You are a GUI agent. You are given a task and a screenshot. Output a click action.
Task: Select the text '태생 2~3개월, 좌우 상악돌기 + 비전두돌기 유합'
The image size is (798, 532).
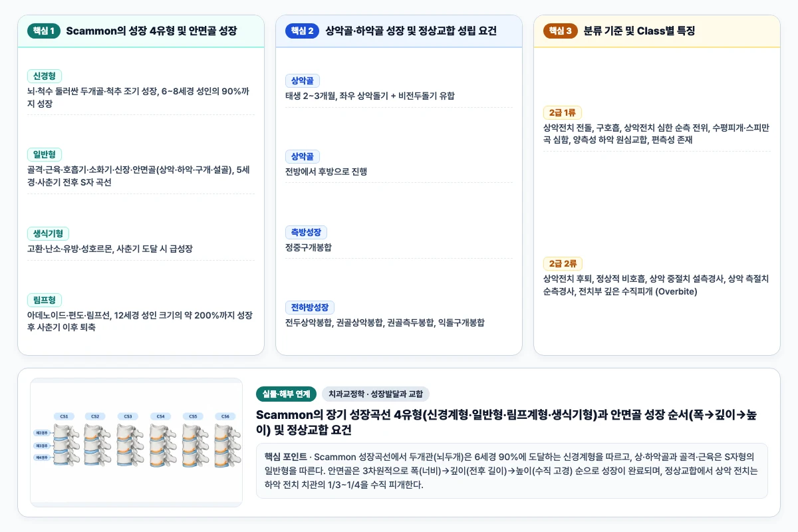(x=370, y=96)
